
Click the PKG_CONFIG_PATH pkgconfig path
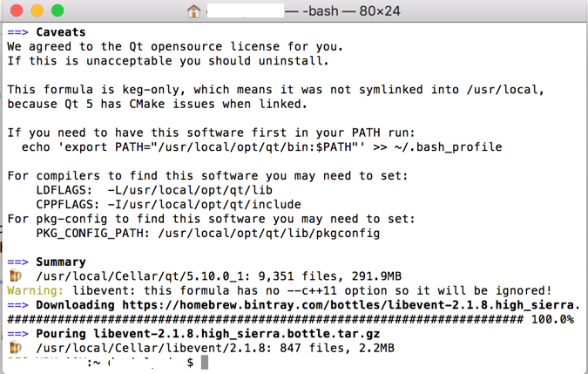269,234
